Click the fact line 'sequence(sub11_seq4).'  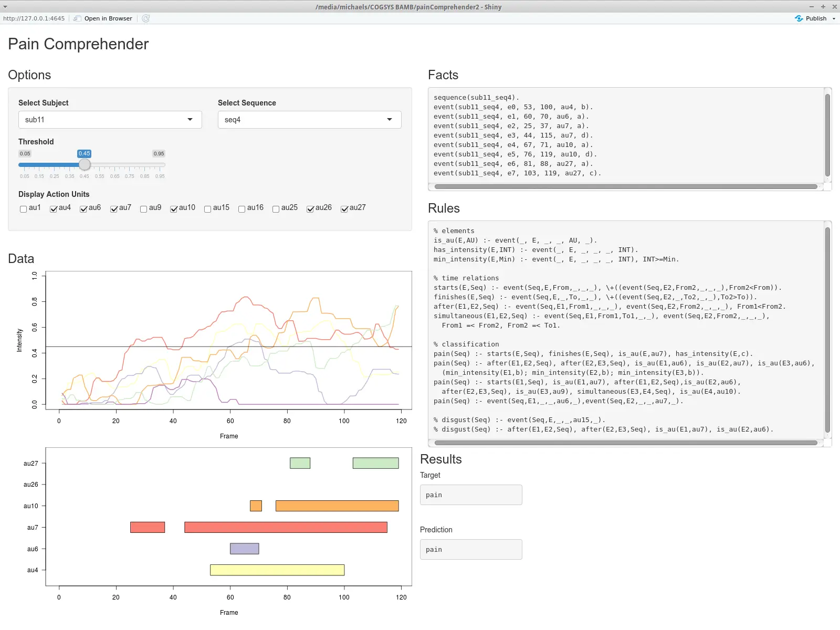[x=477, y=98]
